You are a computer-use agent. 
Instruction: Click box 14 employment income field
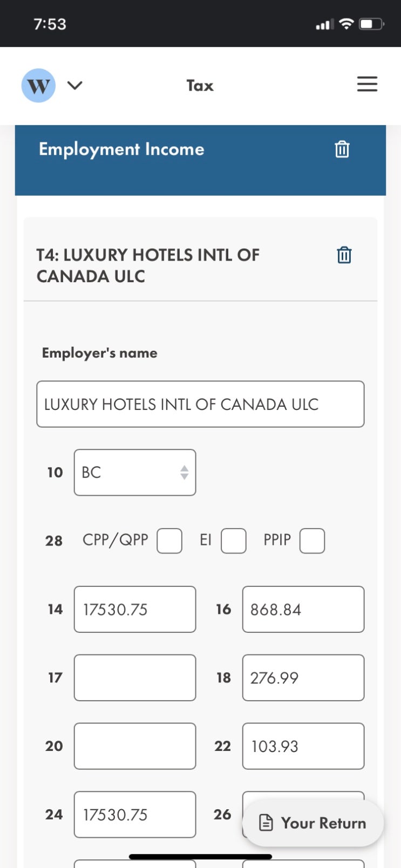135,609
